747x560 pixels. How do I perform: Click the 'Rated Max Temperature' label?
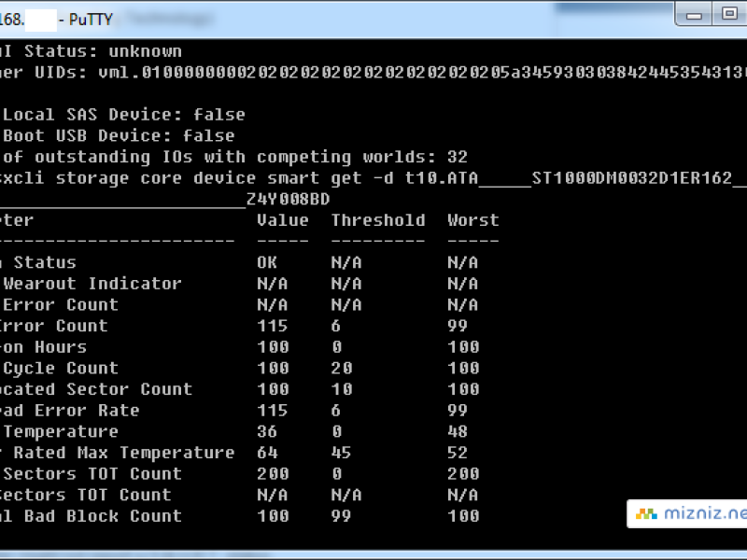point(124,453)
